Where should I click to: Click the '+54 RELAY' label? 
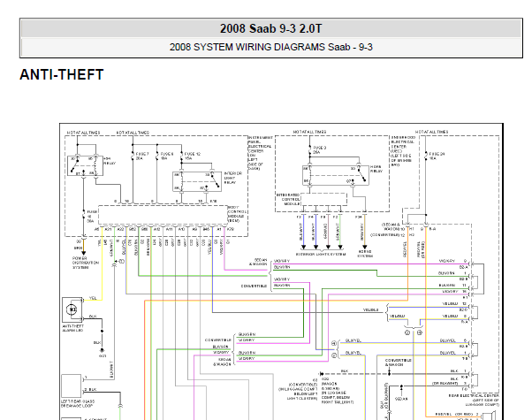tap(110, 161)
